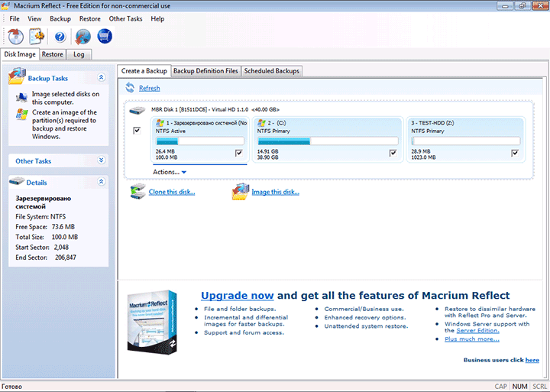
Task: Click the usage bar of partition 2 (C:)
Action: [328, 141]
